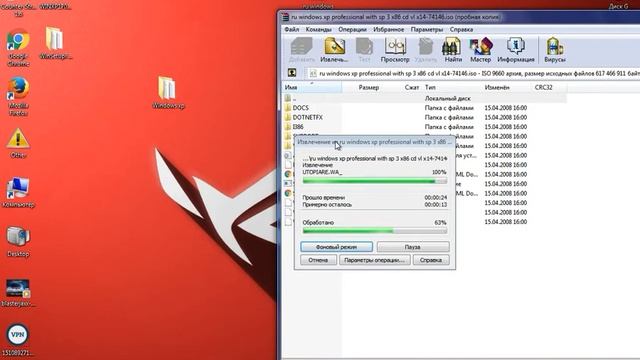Viewport: 640px width, 360px height.
Task: Select the parent directory '..' row
Action: tap(424, 98)
